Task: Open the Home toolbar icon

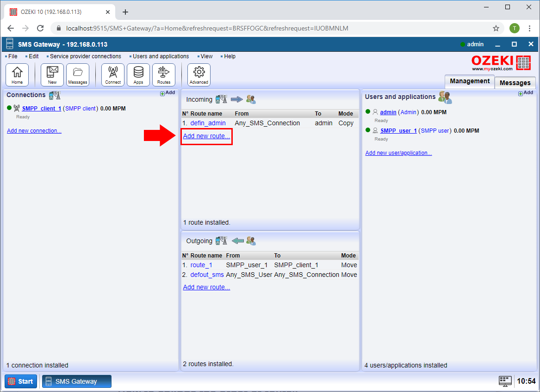Action: 17,75
